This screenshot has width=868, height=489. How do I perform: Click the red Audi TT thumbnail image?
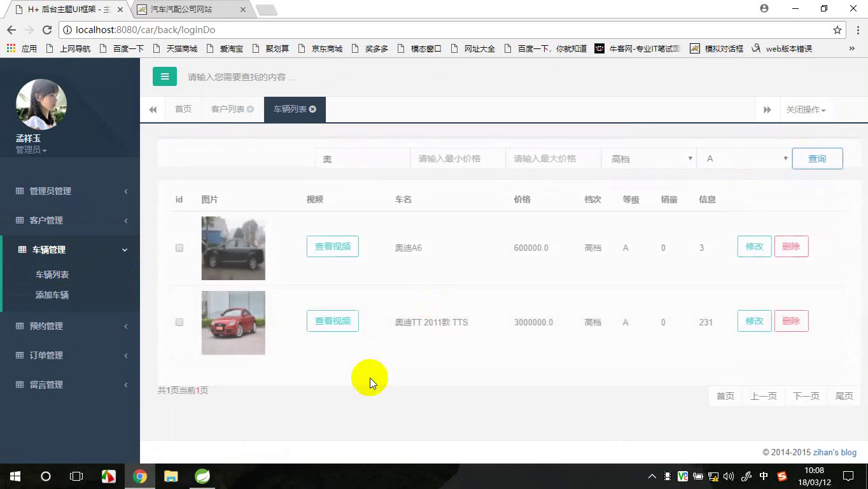234,323
